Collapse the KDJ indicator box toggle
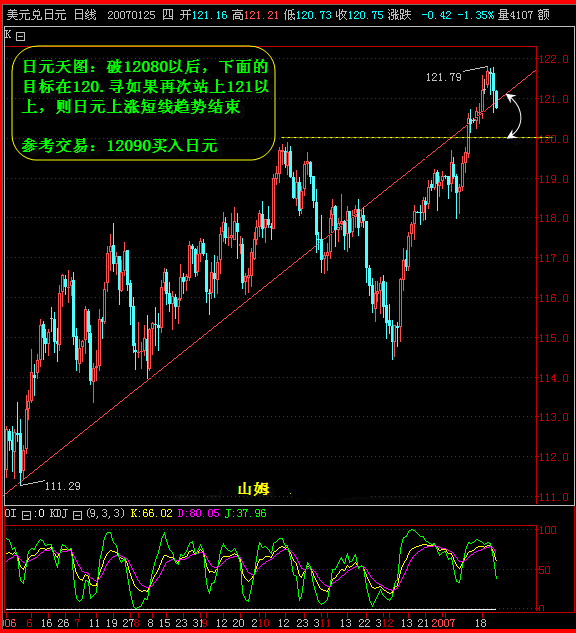This screenshot has height=633, width=576. pyautogui.click(x=77, y=515)
